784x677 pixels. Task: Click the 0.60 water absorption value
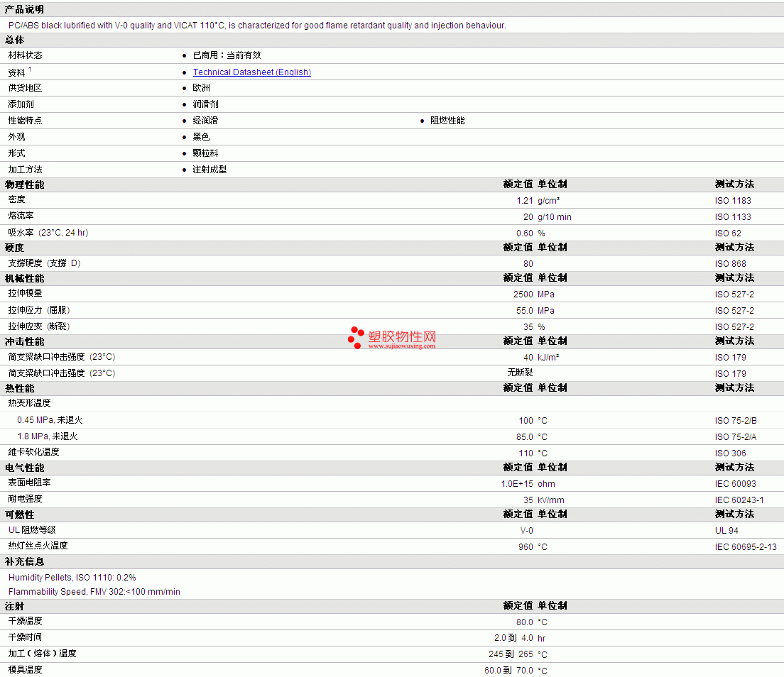click(x=525, y=233)
